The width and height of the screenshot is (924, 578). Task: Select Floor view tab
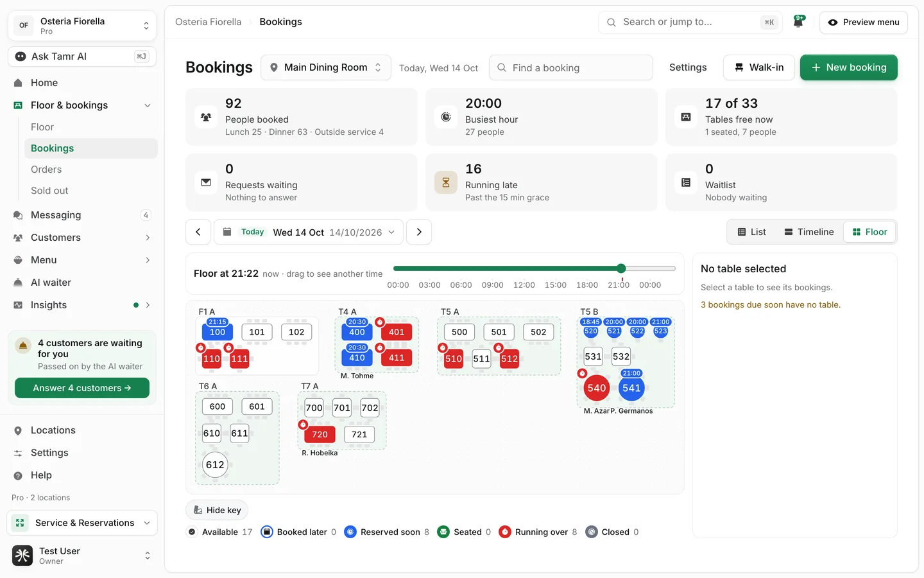[x=869, y=232]
